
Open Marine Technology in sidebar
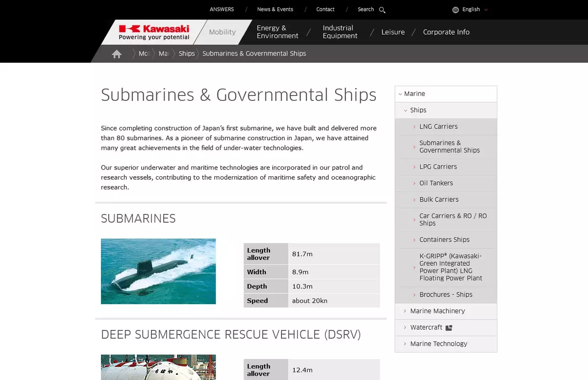point(439,344)
